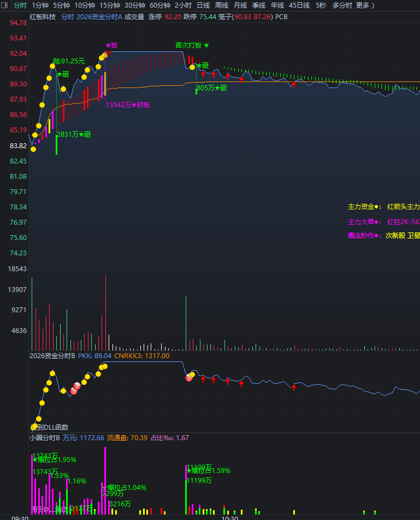The image size is (420, 520).
Task: Click the 805万★砸 annotation label
Action: (x=212, y=88)
